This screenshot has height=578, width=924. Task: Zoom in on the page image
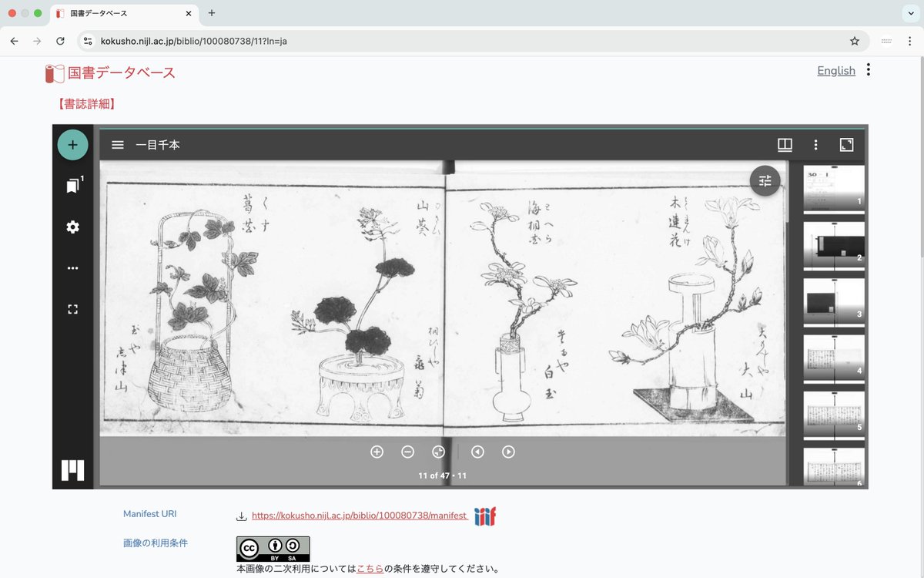point(377,452)
